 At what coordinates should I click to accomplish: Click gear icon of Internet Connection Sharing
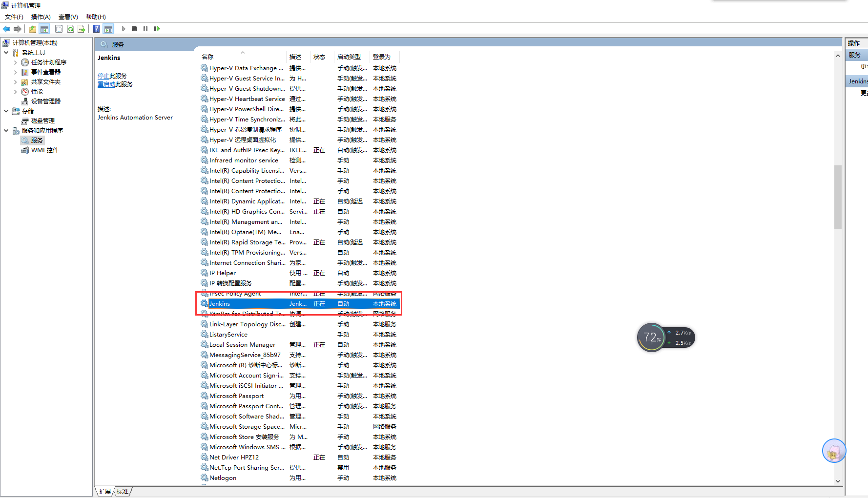[x=205, y=263]
